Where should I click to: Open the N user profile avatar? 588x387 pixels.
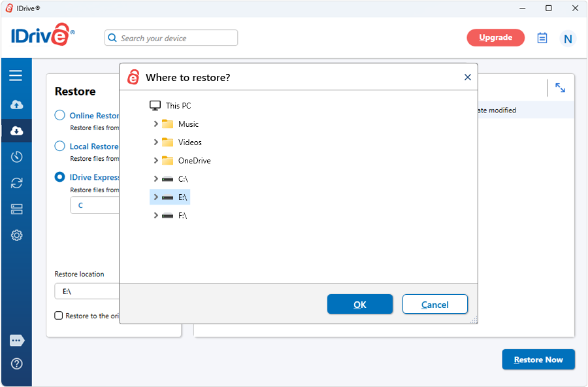click(568, 39)
